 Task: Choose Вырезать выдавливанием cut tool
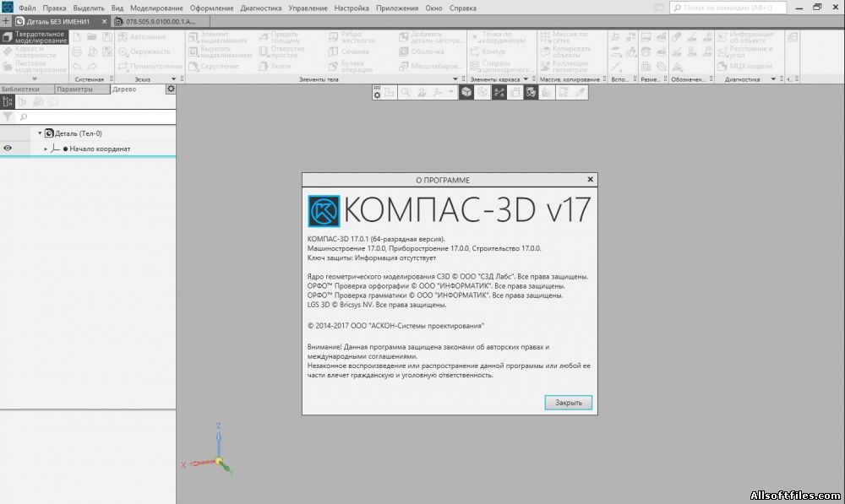(x=220, y=51)
